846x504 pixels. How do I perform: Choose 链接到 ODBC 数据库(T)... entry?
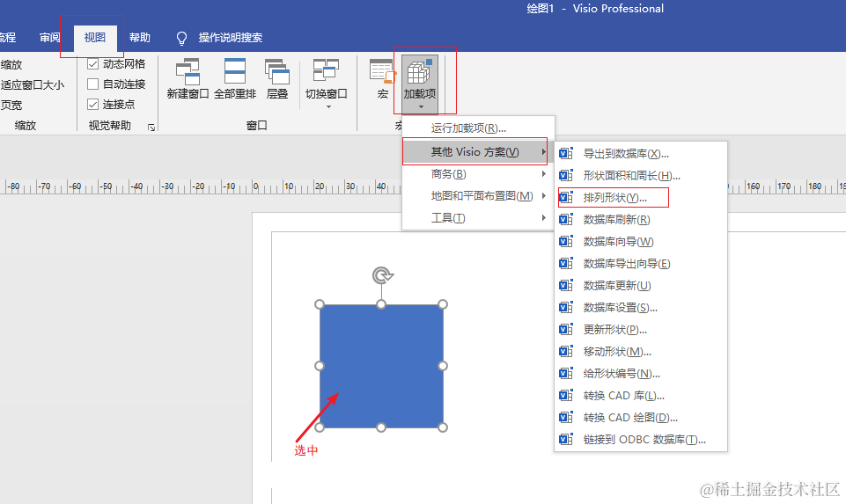coord(641,440)
